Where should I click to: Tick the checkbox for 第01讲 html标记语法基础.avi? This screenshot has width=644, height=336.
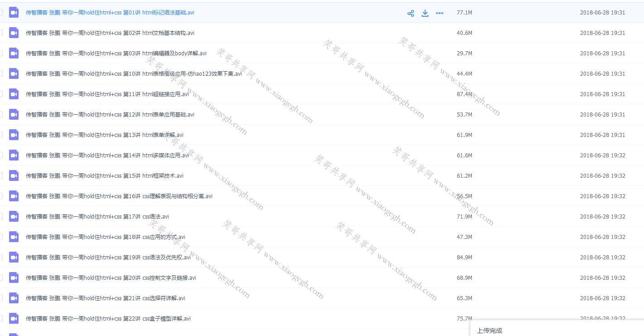tap(1, 13)
